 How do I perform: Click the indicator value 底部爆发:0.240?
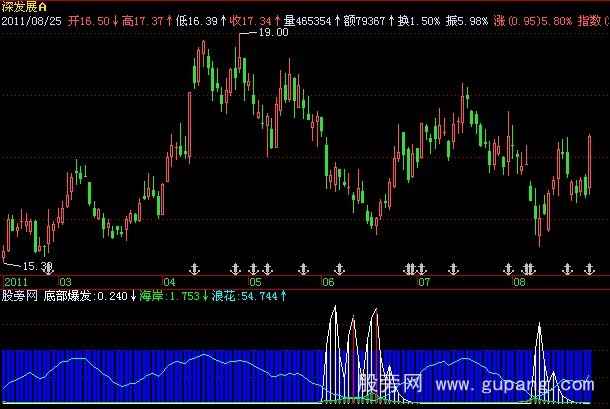click(86, 296)
